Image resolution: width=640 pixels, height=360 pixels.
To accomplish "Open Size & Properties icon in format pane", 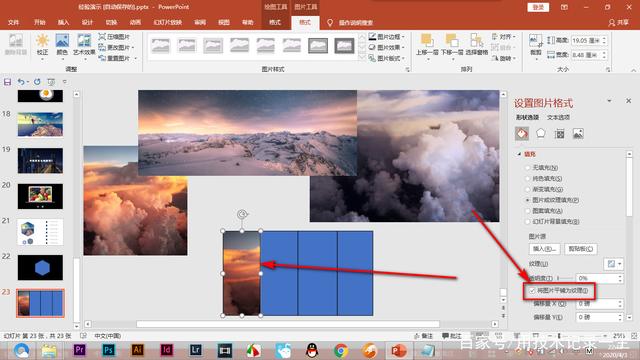I will click(560, 133).
